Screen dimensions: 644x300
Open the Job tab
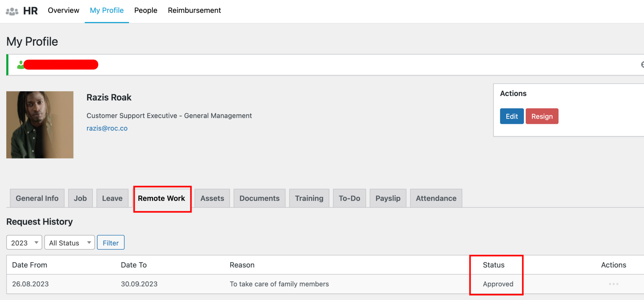click(80, 198)
